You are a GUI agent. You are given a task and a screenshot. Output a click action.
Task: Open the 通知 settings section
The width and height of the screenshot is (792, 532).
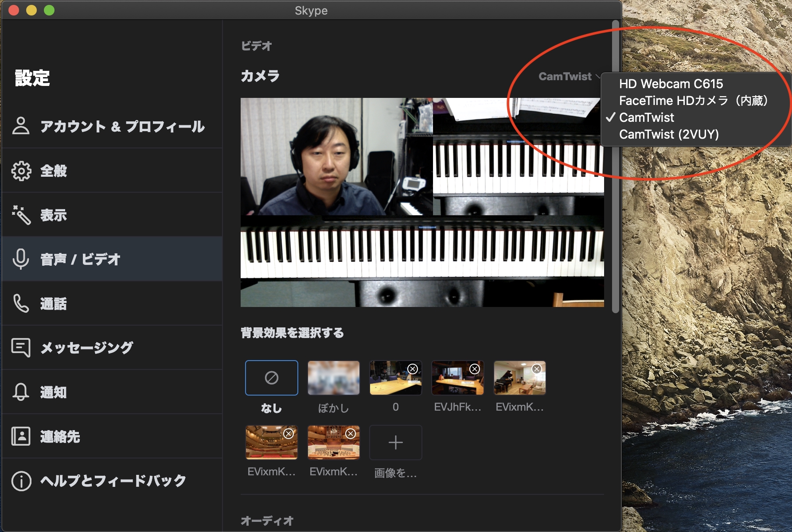[x=112, y=392]
